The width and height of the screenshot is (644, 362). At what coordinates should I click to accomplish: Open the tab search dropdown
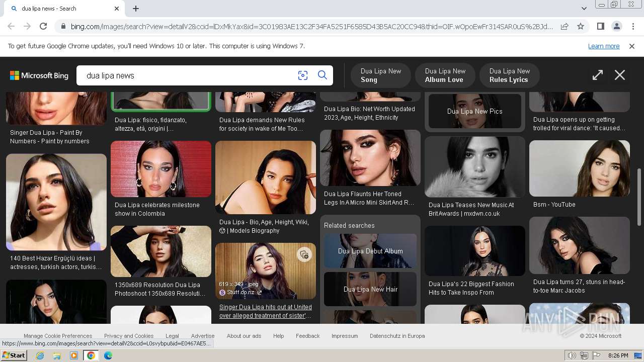tap(584, 9)
